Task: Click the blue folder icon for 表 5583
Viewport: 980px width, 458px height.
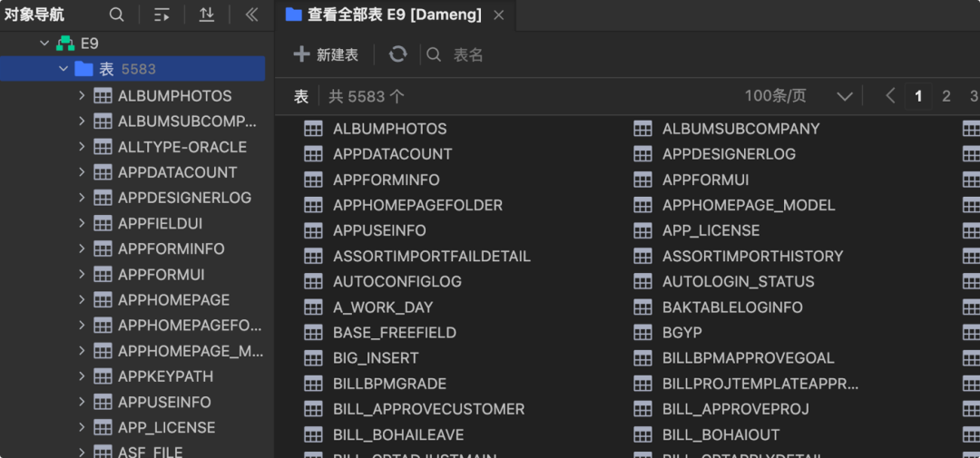Action: click(83, 69)
